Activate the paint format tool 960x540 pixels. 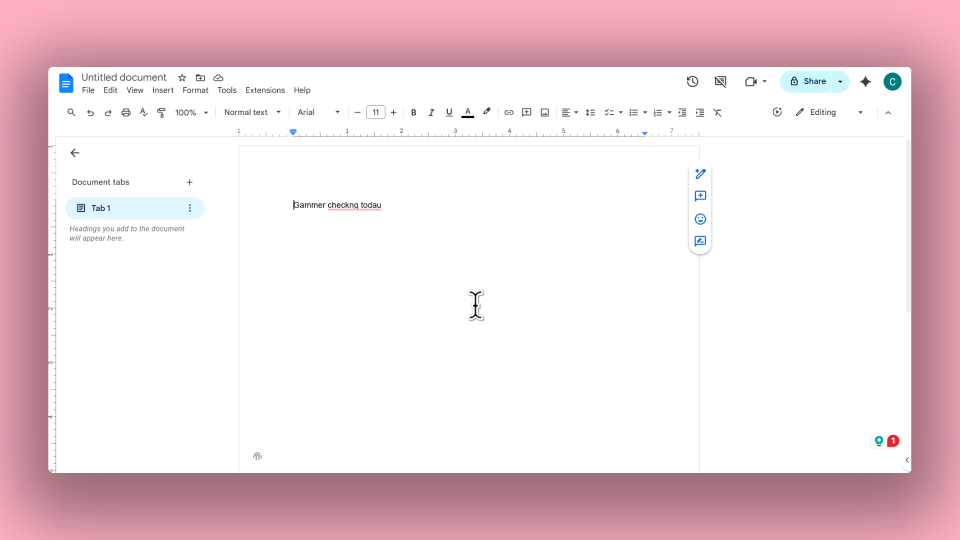161,113
